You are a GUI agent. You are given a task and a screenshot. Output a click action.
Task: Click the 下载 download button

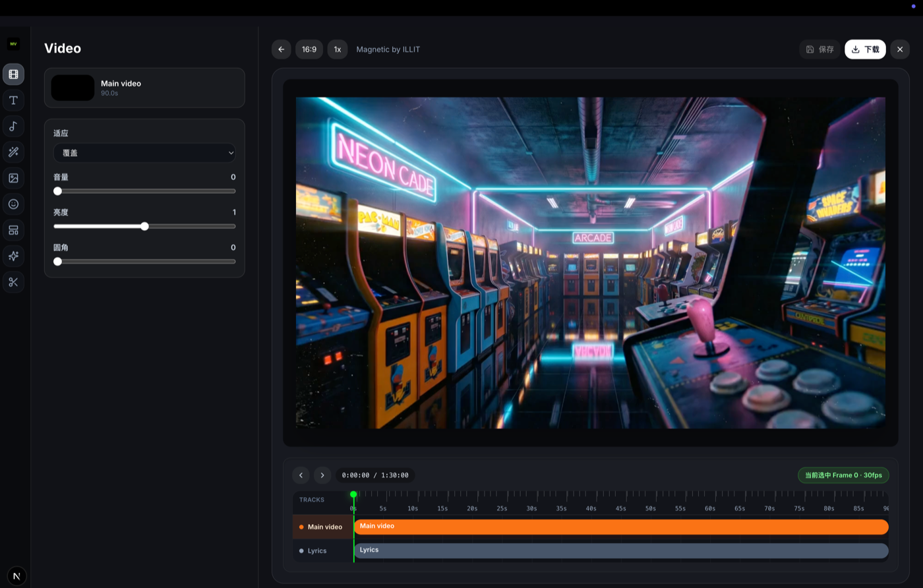click(865, 49)
